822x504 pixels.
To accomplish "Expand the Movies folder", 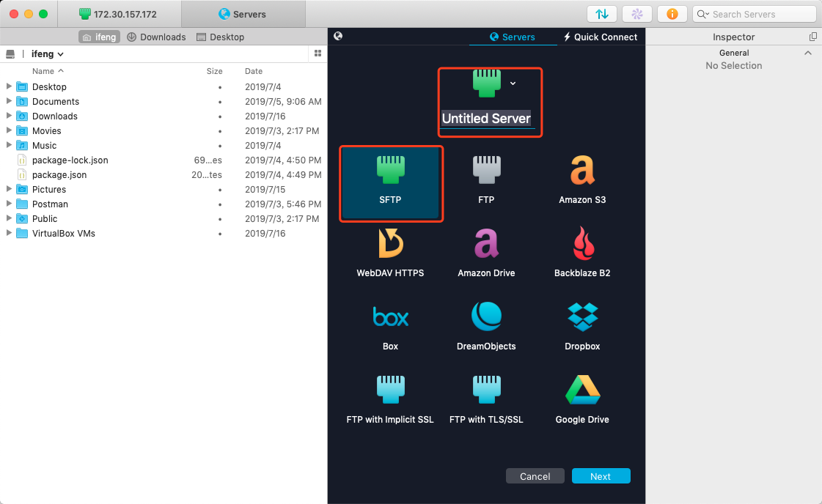I will pos(8,130).
